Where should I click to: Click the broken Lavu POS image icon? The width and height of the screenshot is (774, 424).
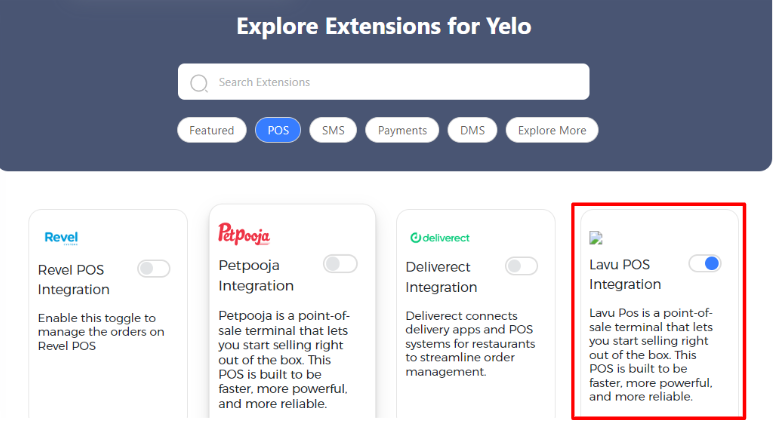(x=596, y=238)
